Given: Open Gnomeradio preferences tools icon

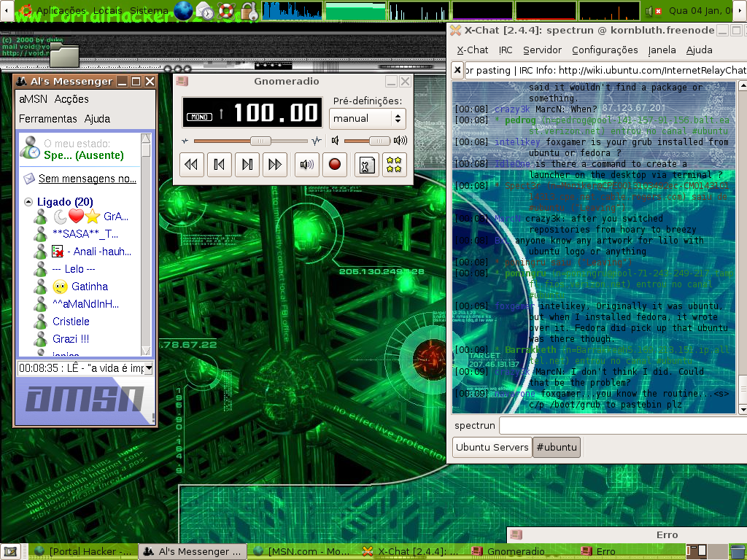Looking at the screenshot, I should 367,165.
